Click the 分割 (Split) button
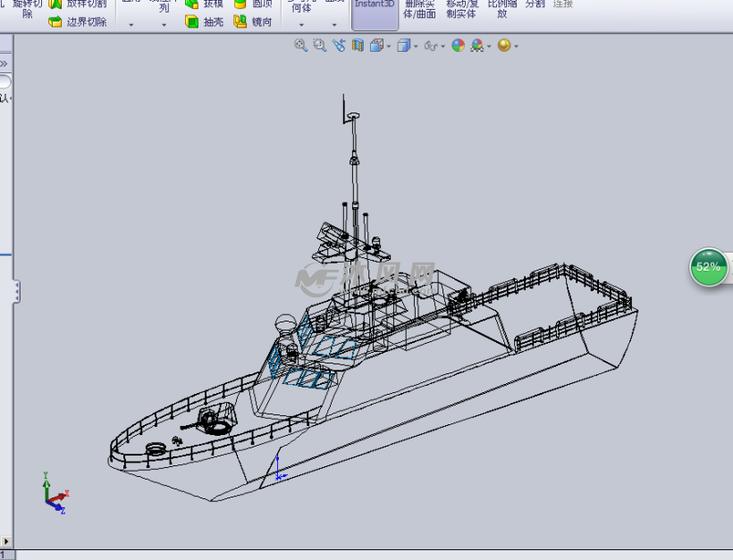The image size is (733, 560). tap(535, 4)
